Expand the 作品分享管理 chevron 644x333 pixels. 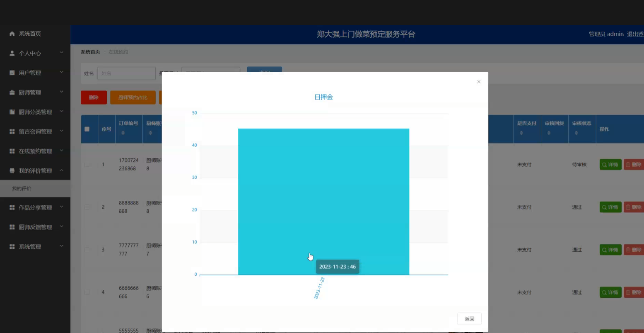[61, 207]
